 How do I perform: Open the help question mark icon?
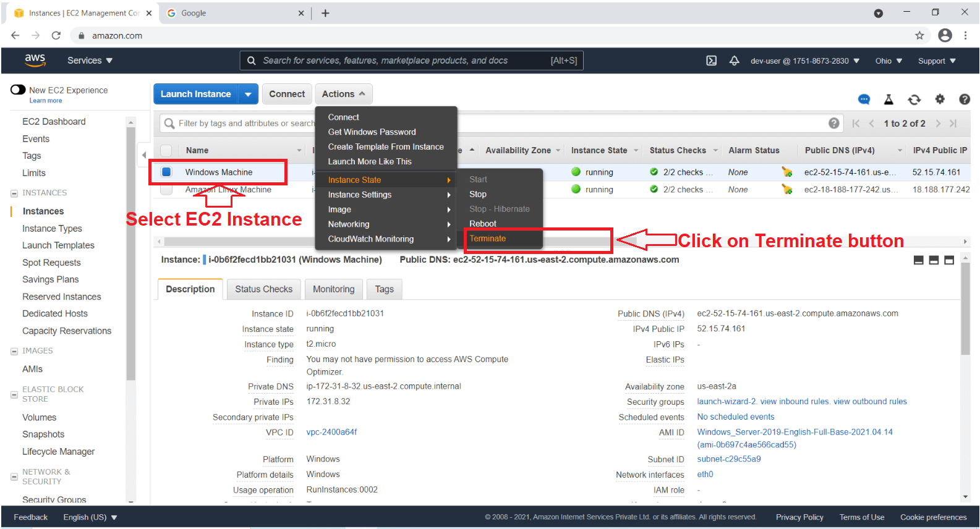point(964,99)
